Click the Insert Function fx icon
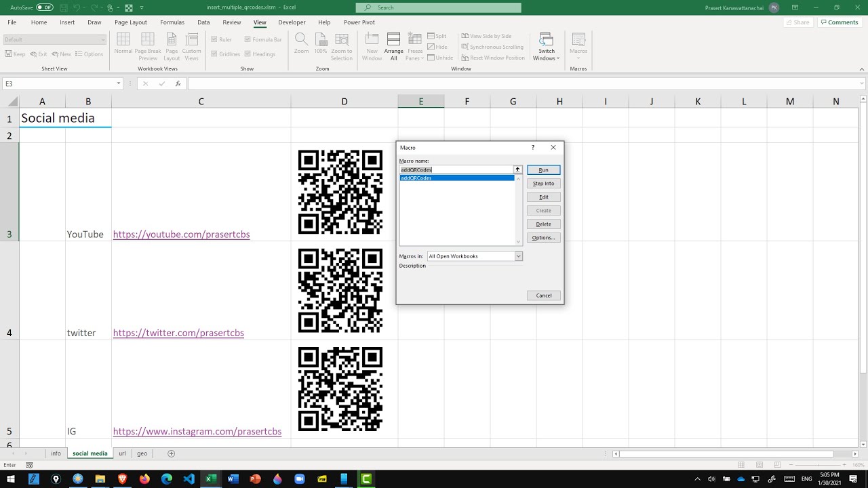The image size is (868, 488). (178, 84)
